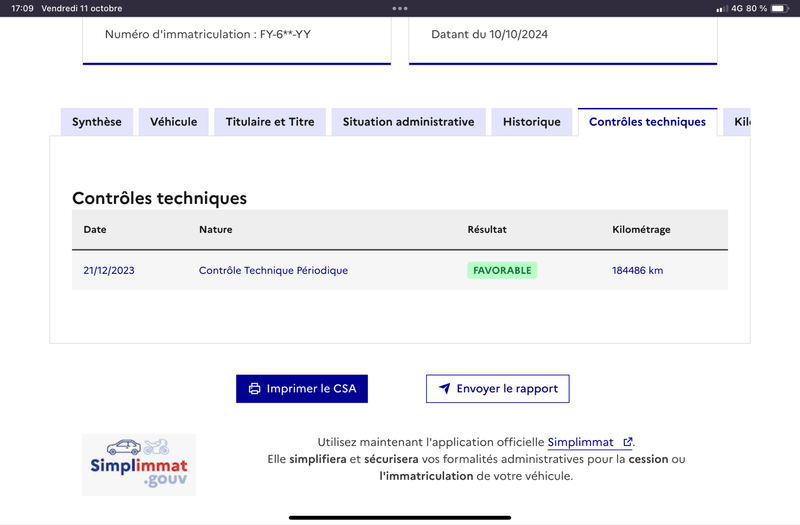The width and height of the screenshot is (800, 525).
Task: Click the date 21/12/2023 cell
Action: [x=109, y=270]
